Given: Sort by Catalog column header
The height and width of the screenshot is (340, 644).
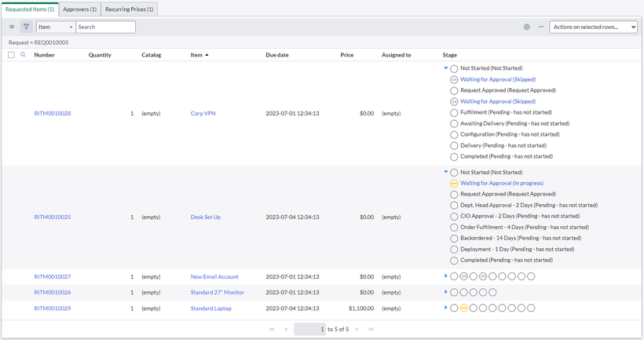Looking at the screenshot, I should pyautogui.click(x=151, y=55).
